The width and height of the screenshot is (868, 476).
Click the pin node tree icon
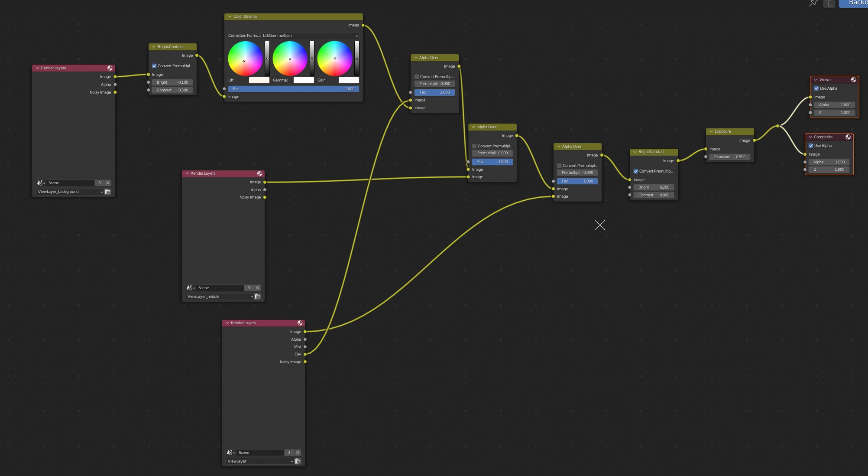coord(813,3)
